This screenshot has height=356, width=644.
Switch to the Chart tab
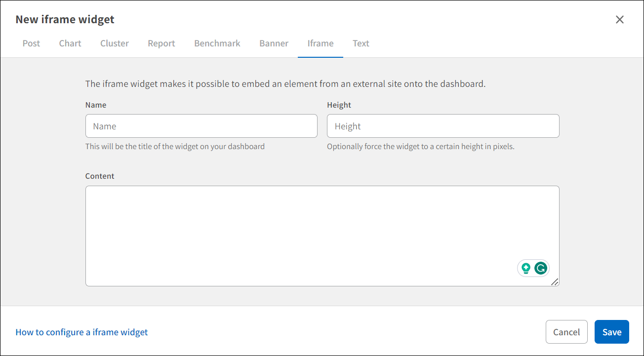click(70, 43)
